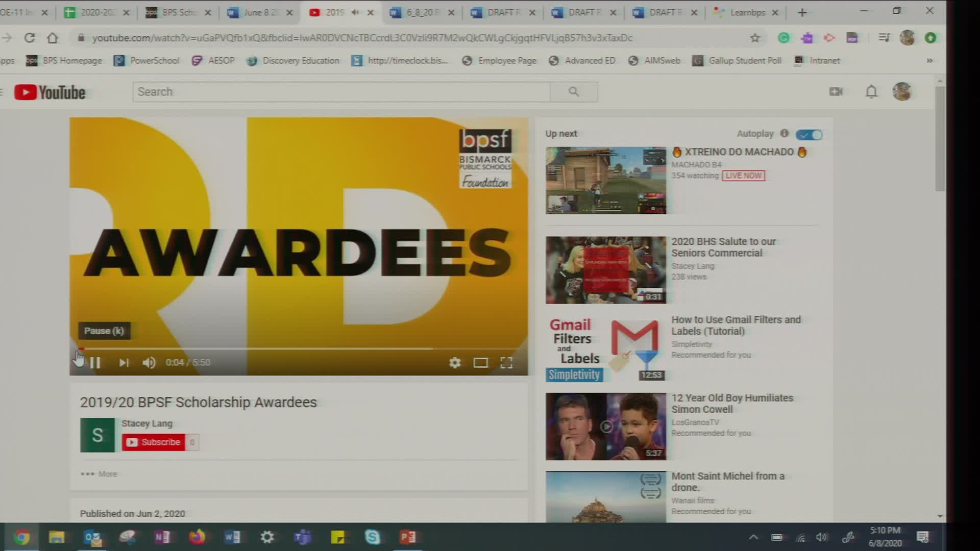The image size is (980, 551).
Task: Open the channel avatar with letter S
Action: point(97,435)
